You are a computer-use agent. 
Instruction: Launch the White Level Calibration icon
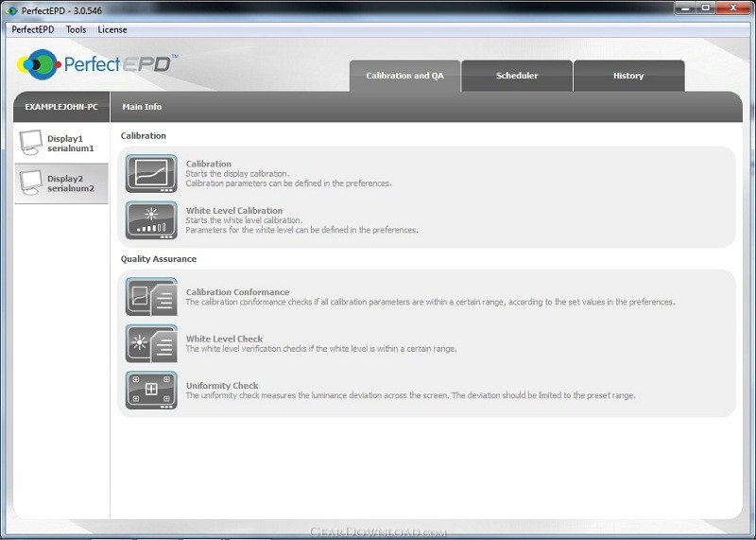pyautogui.click(x=151, y=220)
